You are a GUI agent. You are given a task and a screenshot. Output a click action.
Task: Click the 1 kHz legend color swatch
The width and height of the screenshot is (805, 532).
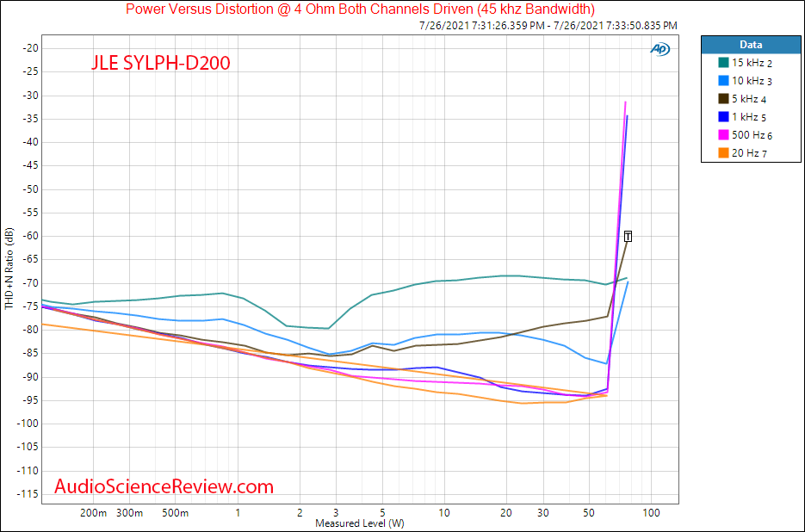tap(723, 117)
